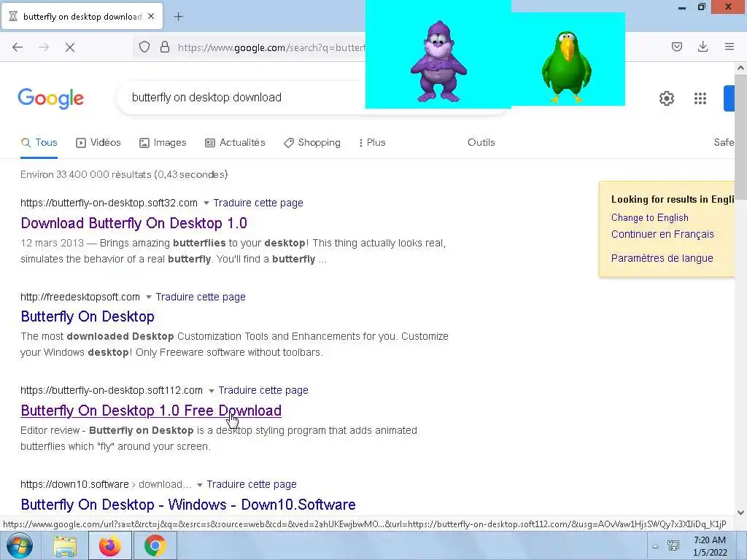Image resolution: width=747 pixels, height=560 pixels.
Task: Go back with the browser back arrow
Action: tap(18, 47)
